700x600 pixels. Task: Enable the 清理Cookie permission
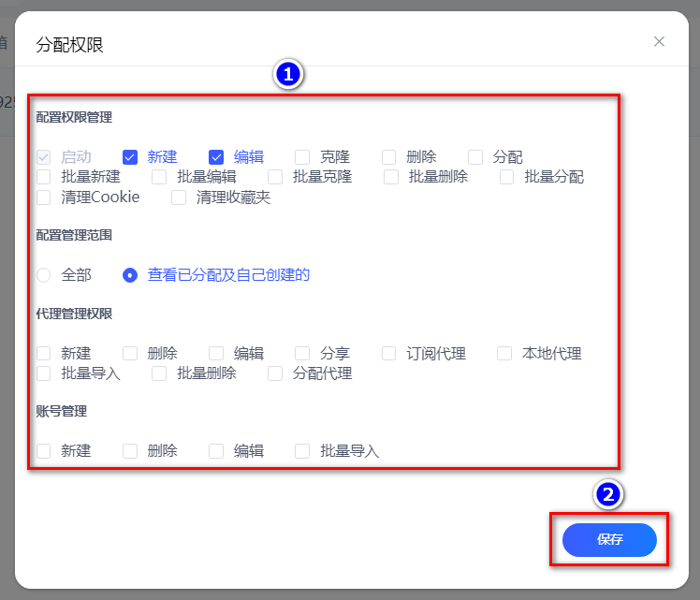point(43,198)
